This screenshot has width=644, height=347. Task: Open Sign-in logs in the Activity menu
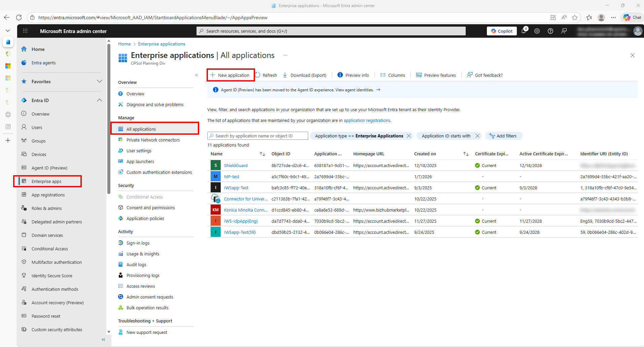click(138, 243)
